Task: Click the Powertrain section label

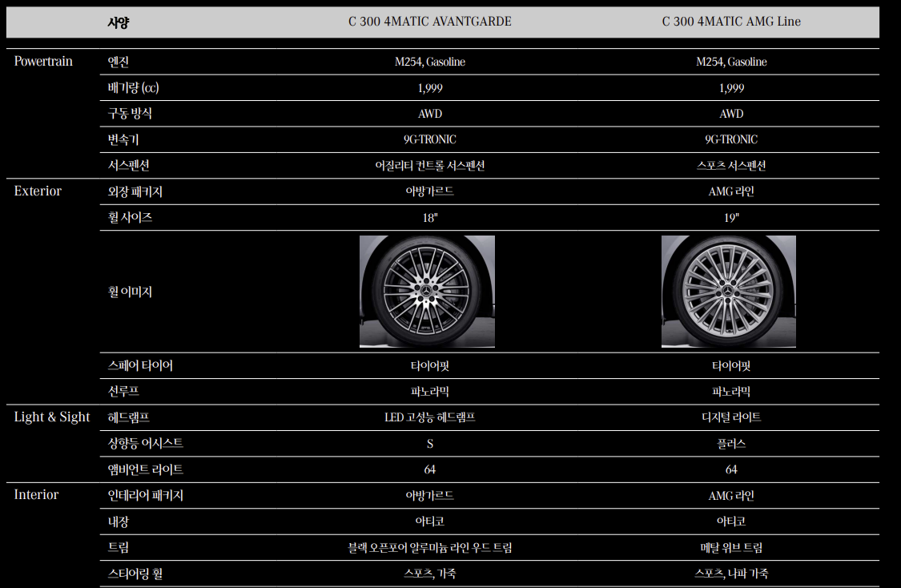Action: [43, 61]
